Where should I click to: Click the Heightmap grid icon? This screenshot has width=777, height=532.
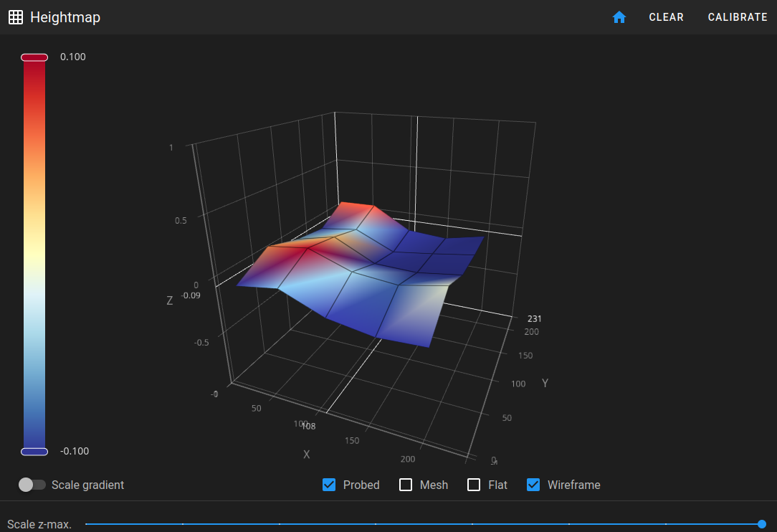pos(16,17)
